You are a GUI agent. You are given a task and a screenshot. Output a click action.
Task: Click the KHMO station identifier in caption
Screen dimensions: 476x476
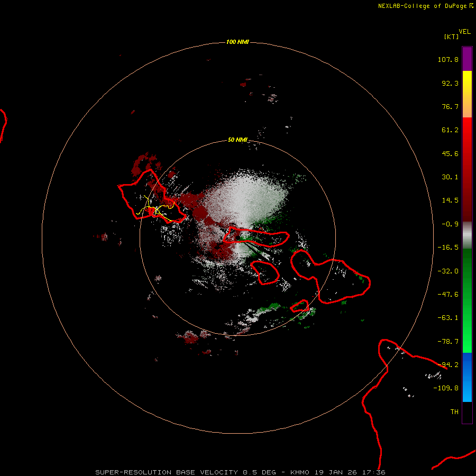click(300, 472)
